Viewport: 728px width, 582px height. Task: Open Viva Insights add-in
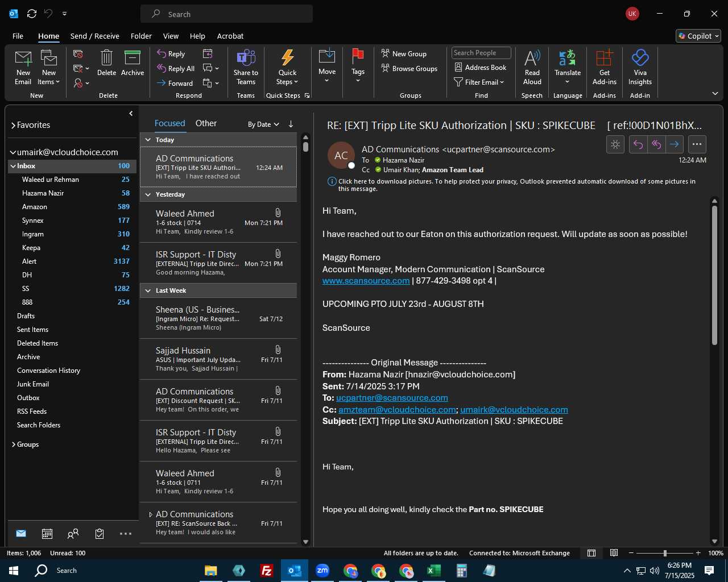pyautogui.click(x=640, y=67)
